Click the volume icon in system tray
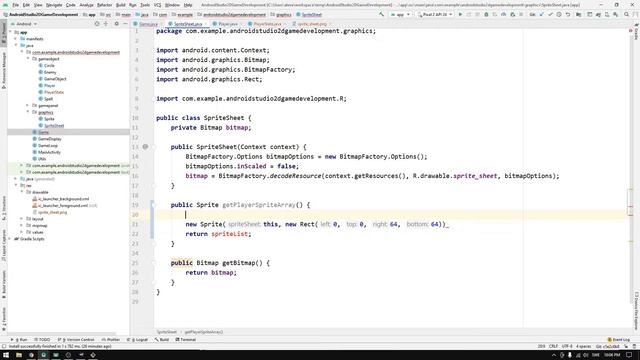 tap(586, 355)
